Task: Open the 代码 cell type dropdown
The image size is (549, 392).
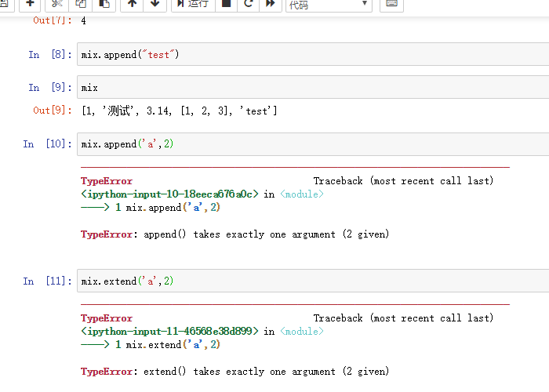Action: tap(329, 5)
